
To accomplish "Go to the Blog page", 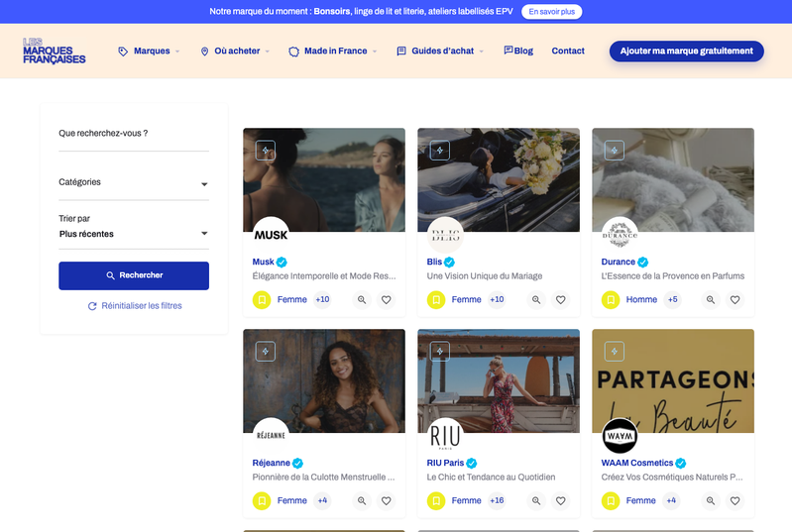I will [x=518, y=51].
